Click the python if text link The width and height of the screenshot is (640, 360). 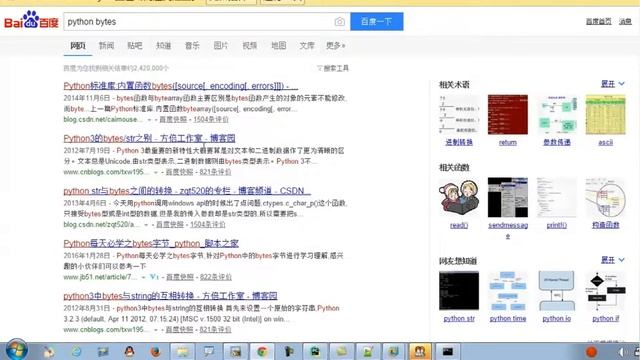[605, 319]
